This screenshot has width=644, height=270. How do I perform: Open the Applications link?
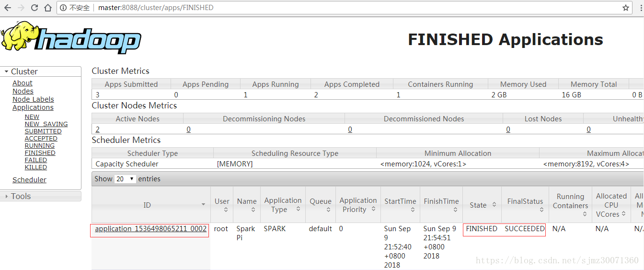point(33,107)
